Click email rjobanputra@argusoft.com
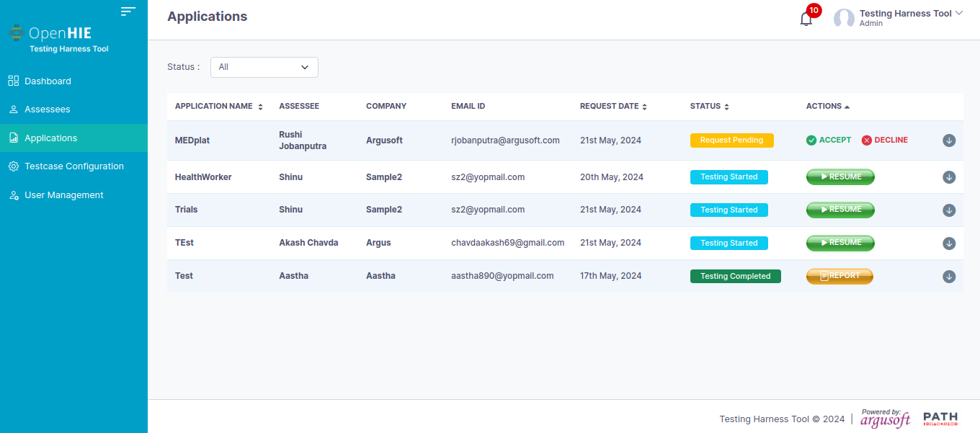The image size is (980, 433). (x=506, y=140)
